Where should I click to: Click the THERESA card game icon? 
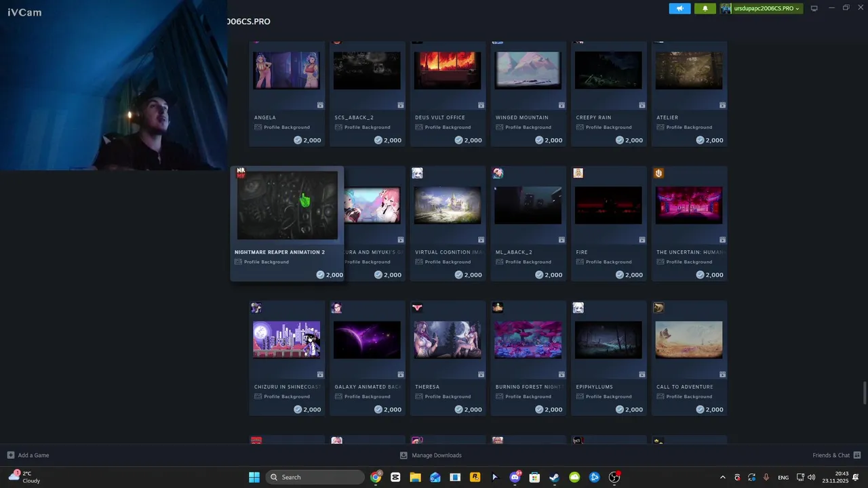[417, 308]
